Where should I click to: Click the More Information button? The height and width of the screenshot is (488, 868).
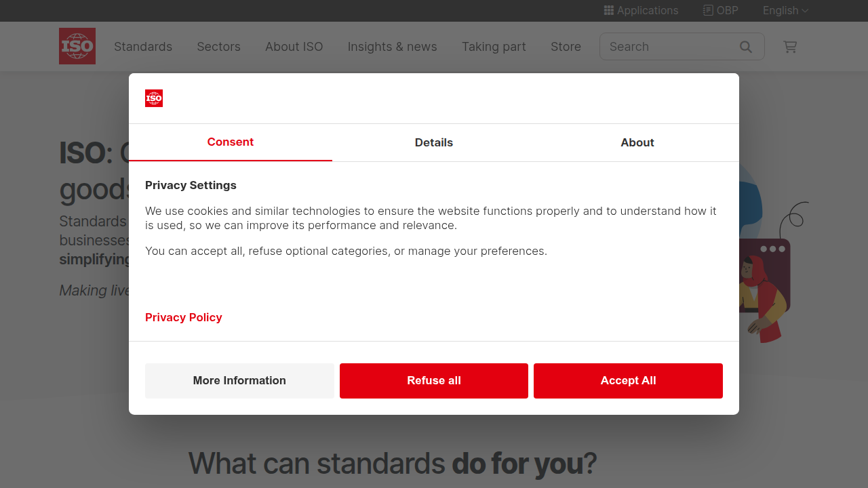[239, 381]
